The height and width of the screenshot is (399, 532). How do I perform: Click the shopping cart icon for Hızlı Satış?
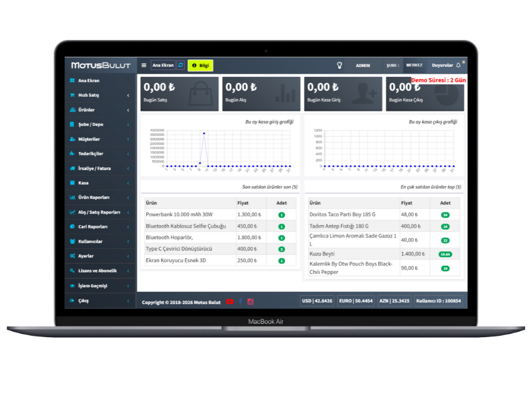[72, 96]
